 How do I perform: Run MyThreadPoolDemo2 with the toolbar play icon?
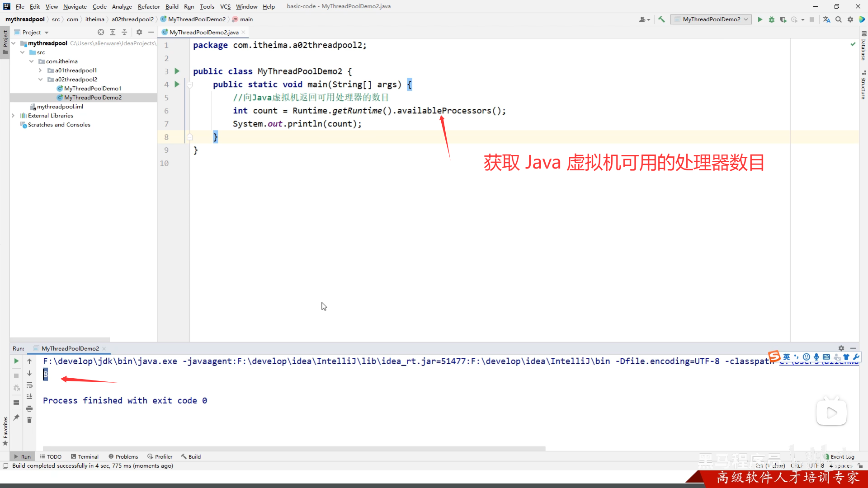coord(760,19)
